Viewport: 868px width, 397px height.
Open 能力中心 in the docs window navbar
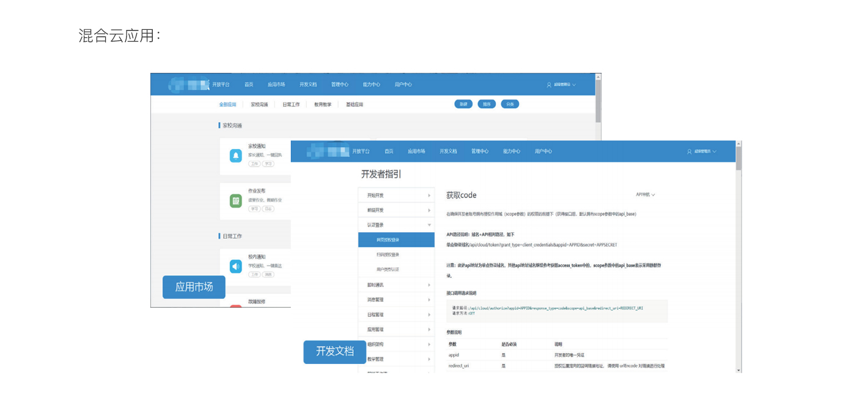point(511,151)
